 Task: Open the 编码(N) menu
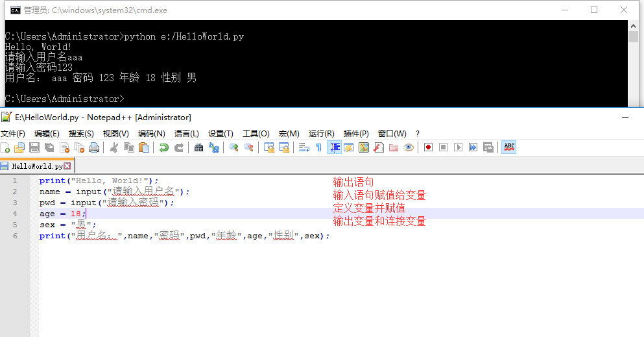pos(152,134)
